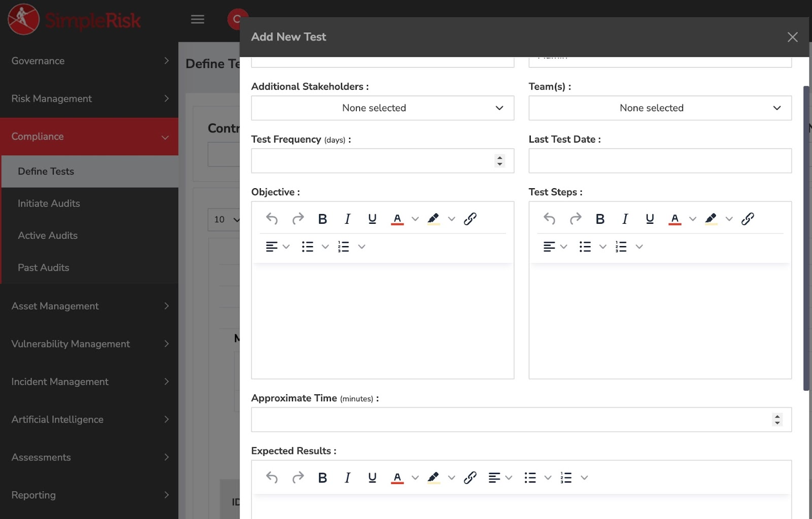Open the Team(s) selection dropdown
This screenshot has width=812, height=519.
click(660, 108)
